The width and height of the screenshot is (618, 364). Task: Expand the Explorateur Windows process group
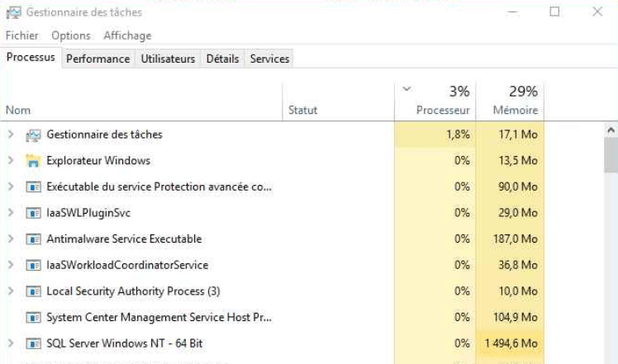click(x=11, y=161)
